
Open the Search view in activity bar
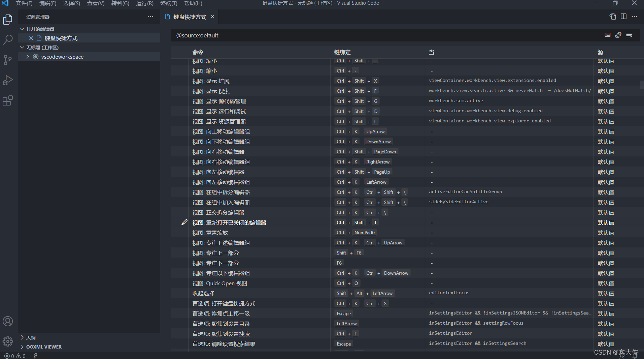8,40
